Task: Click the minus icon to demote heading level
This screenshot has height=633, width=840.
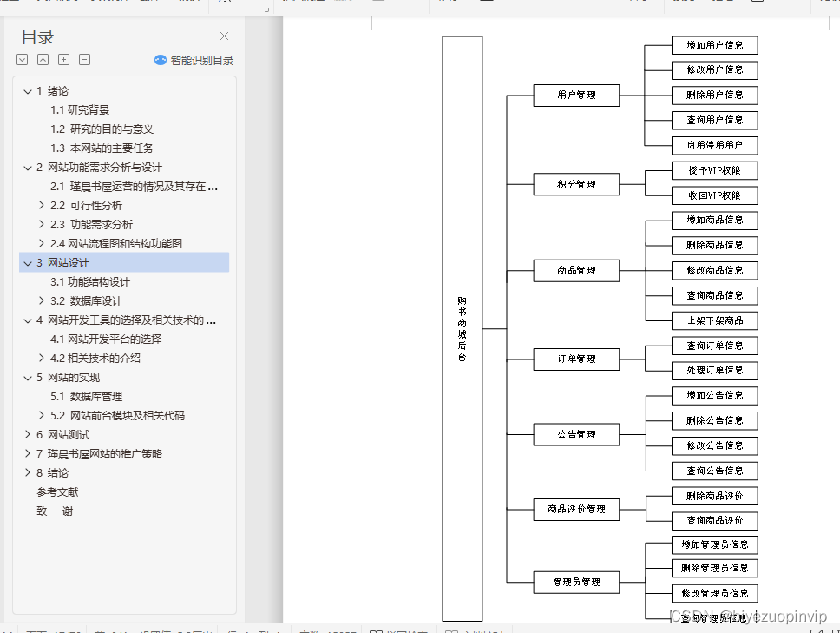Action: point(85,60)
